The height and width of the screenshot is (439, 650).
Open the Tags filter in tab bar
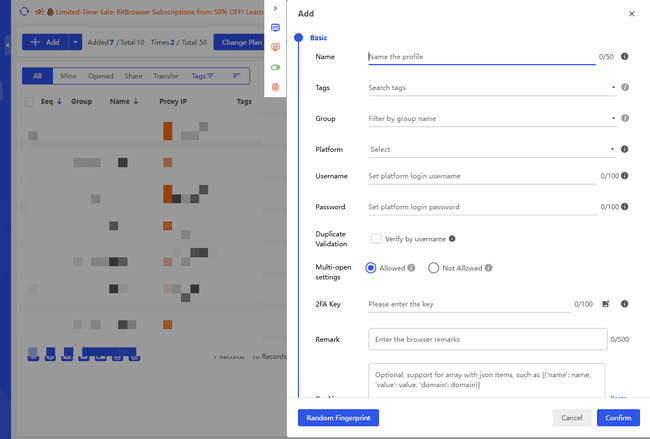pyautogui.click(x=202, y=76)
